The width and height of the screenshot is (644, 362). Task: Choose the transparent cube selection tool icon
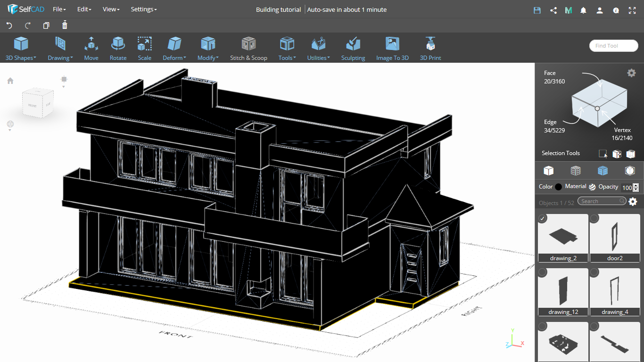pyautogui.click(x=631, y=154)
